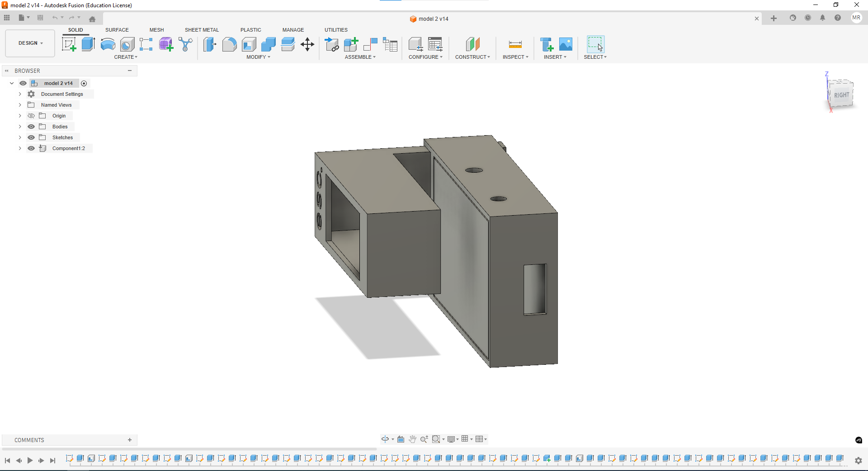Select the Create Sketch tool
Screen dimensions: 868x471
(69, 44)
